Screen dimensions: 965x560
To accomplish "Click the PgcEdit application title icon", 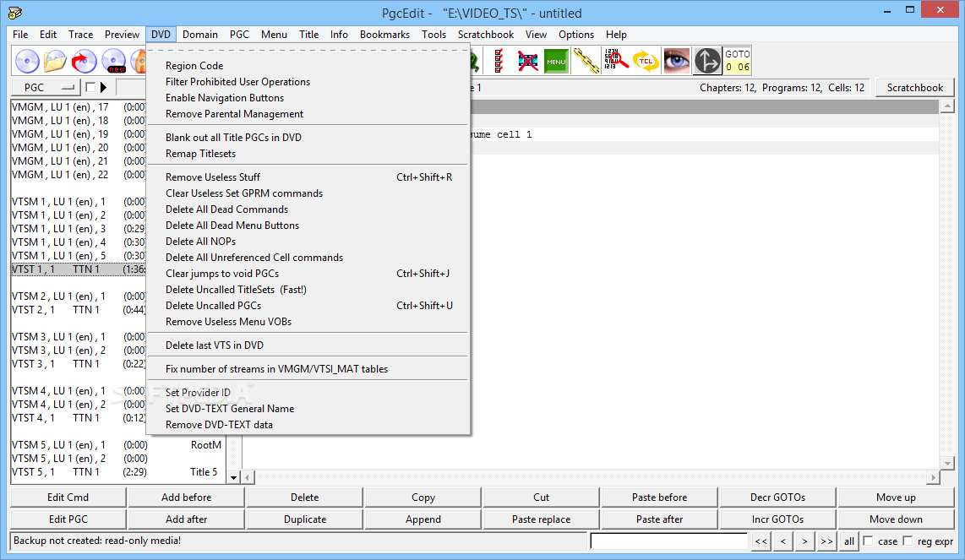I will (x=15, y=13).
